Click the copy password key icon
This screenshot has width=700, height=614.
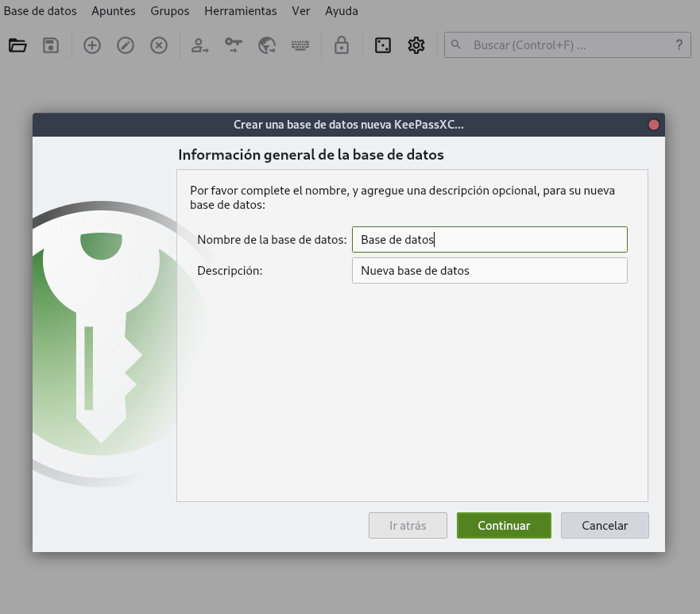pos(233,45)
